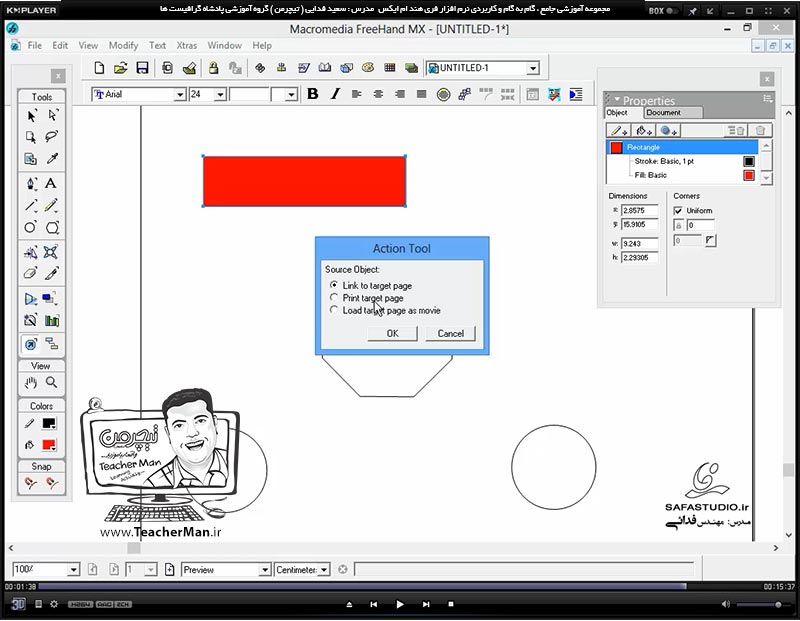Image resolution: width=800 pixels, height=621 pixels.
Task: Click the align center text icon
Action: (x=378, y=94)
